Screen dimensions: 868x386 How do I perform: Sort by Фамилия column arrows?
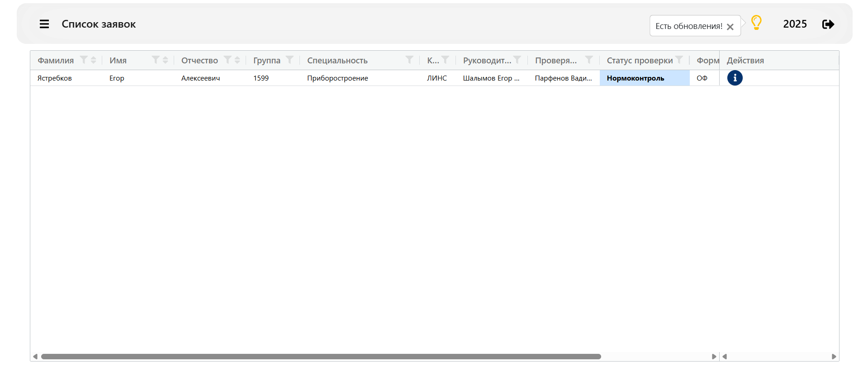(94, 60)
